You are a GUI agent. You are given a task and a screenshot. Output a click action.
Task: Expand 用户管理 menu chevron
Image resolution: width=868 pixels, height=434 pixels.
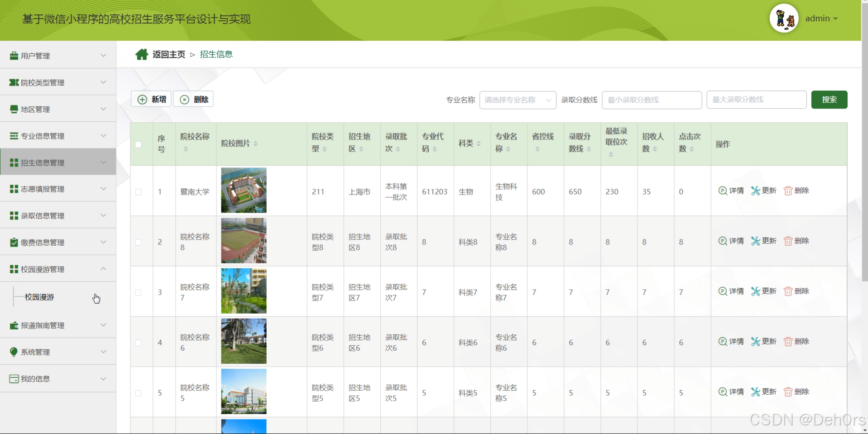103,55
